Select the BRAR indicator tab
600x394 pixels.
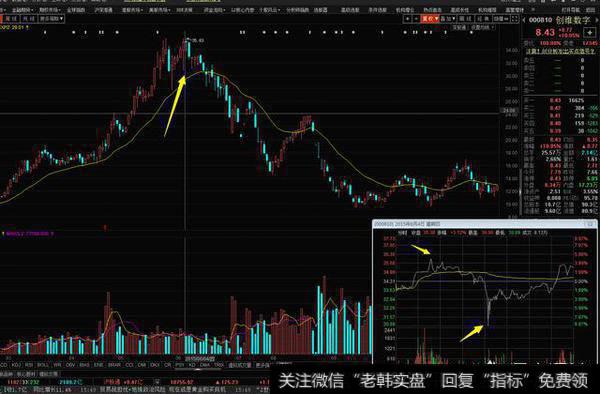coord(114,365)
